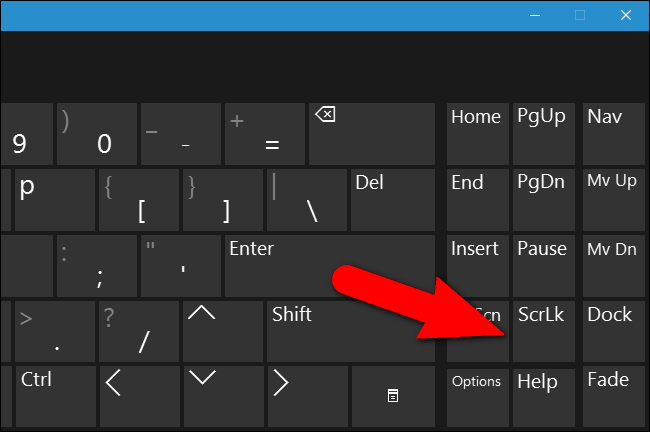Click the Fade key
This screenshot has height=432, width=650.
(x=614, y=396)
